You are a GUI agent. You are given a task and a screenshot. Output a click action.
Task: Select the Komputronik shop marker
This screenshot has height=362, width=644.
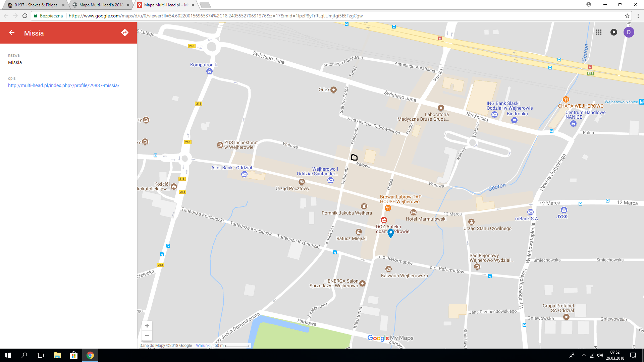tap(209, 71)
